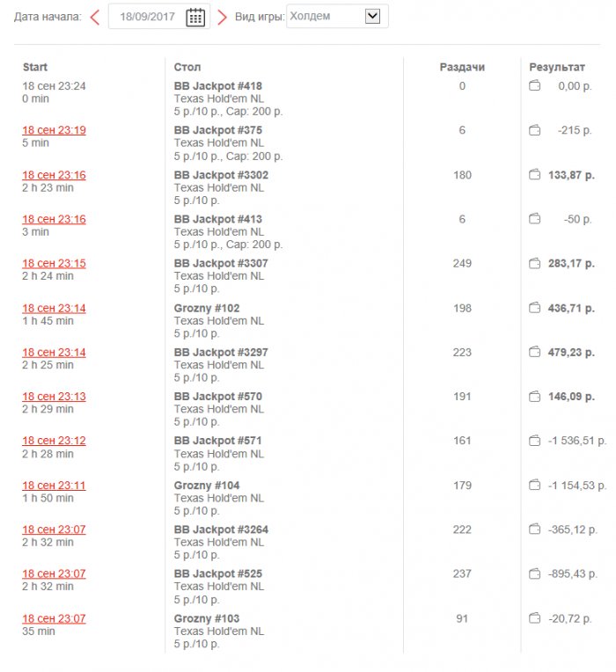Open session link 18 сен 23:15
Image resolution: width=616 pixels, height=672 pixels.
pos(54,263)
